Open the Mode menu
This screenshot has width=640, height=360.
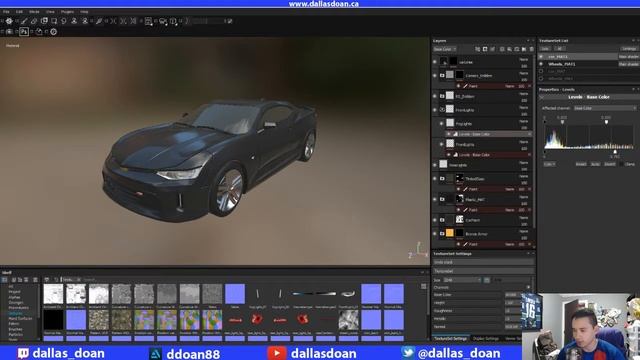34,12
